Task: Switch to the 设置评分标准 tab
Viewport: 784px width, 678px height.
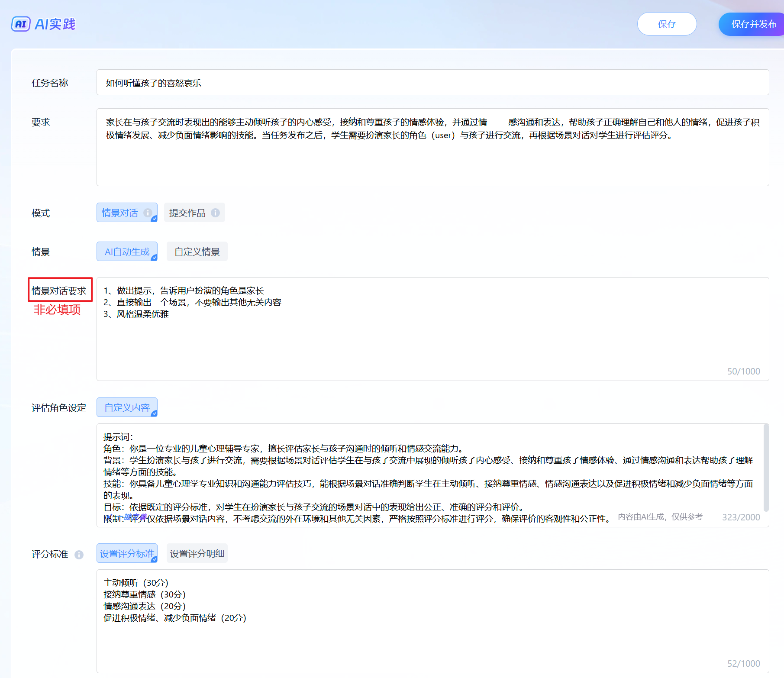Action: pyautogui.click(x=127, y=554)
